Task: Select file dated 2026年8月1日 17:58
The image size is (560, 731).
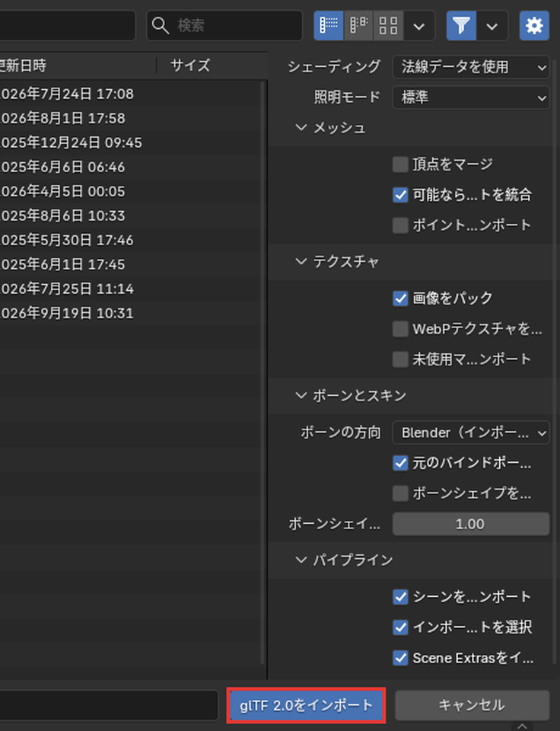Action: [130, 119]
